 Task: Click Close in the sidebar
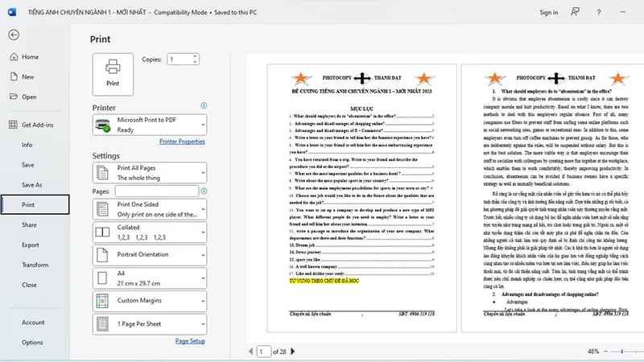29,285
